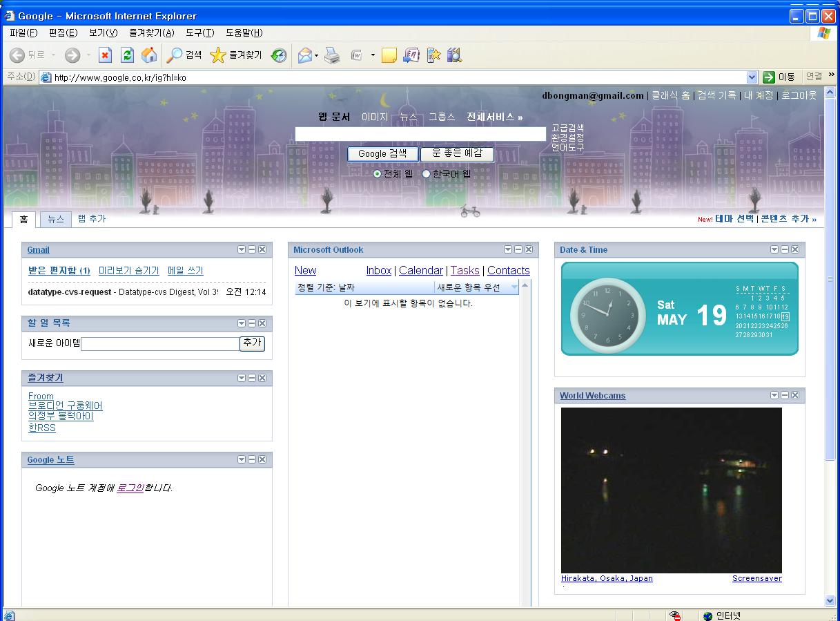
Task: Minimize the Date & Time gadget
Action: [785, 250]
